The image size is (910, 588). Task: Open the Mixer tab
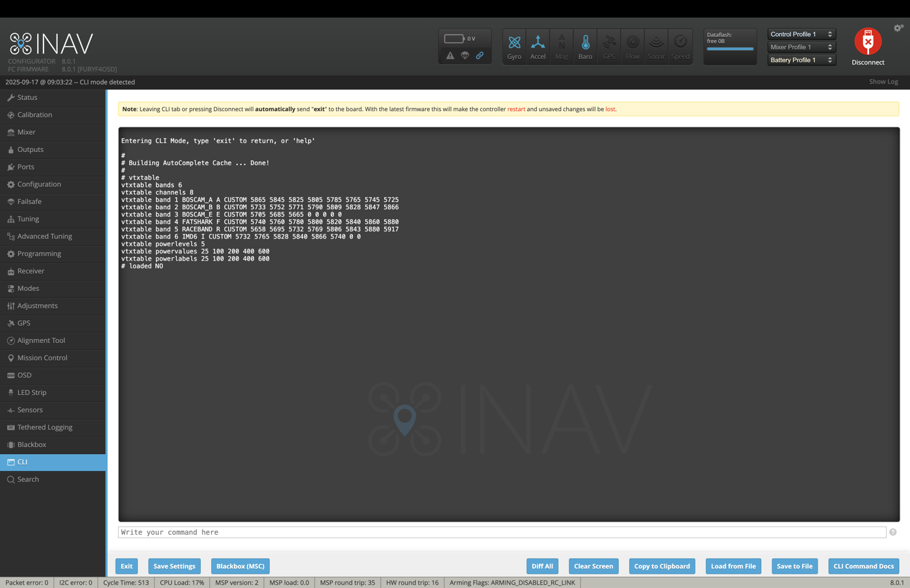point(53,132)
